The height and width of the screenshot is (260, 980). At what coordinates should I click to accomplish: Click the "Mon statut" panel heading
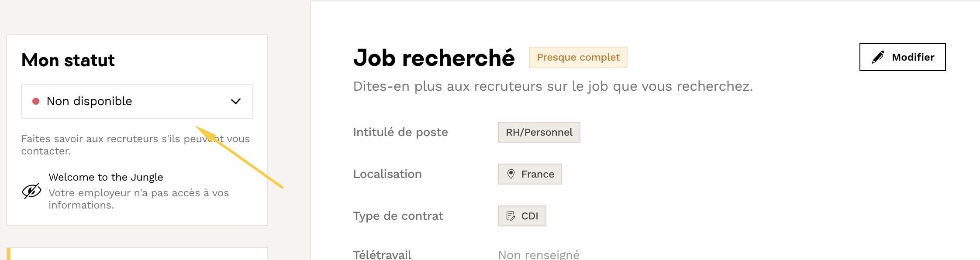point(68,60)
